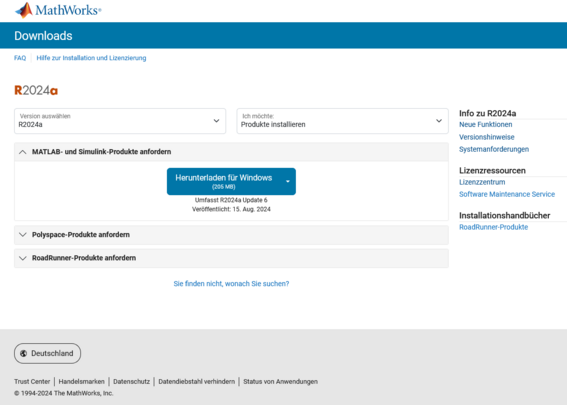Click the globe icon in Deutschland button
The image size is (567, 405).
tap(24, 354)
